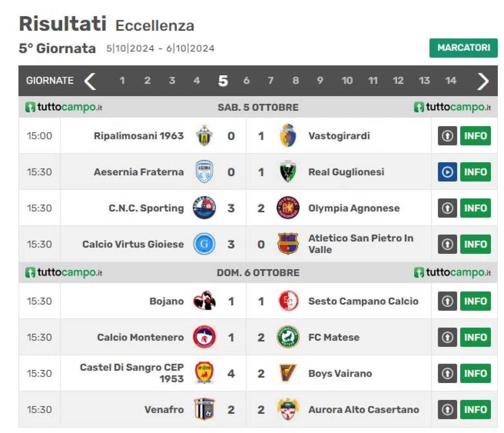Click the Vastogirardi team crest
The height and width of the screenshot is (433, 504).
tap(288, 136)
